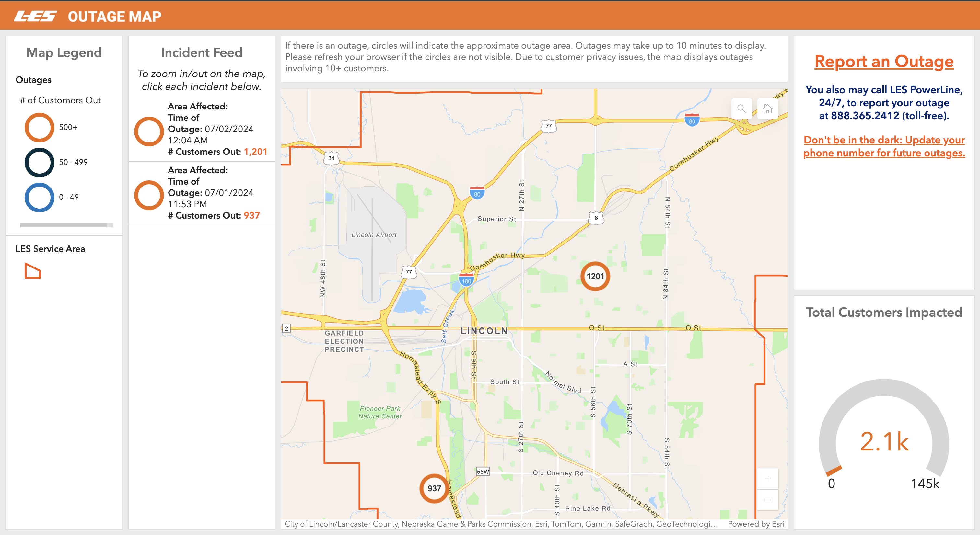
Task: Zoom out with the minus button
Action: (768, 500)
